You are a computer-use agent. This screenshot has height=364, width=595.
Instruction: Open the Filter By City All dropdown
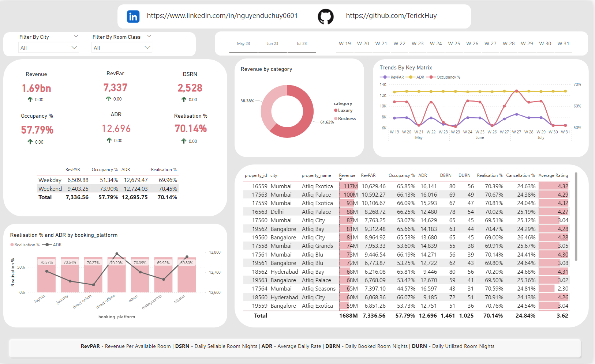pyautogui.click(x=48, y=48)
